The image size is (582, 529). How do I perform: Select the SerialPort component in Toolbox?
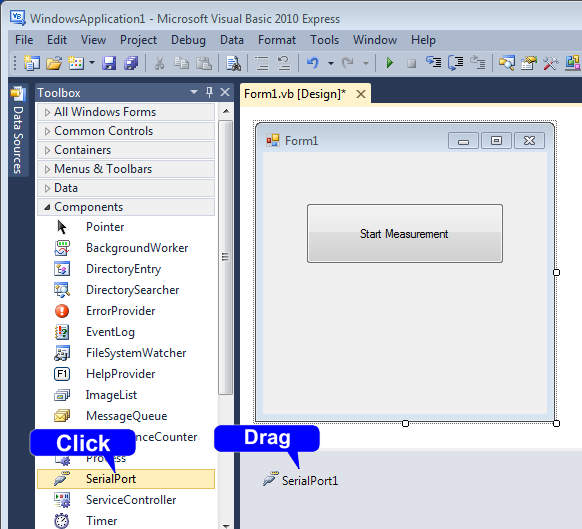point(126,479)
